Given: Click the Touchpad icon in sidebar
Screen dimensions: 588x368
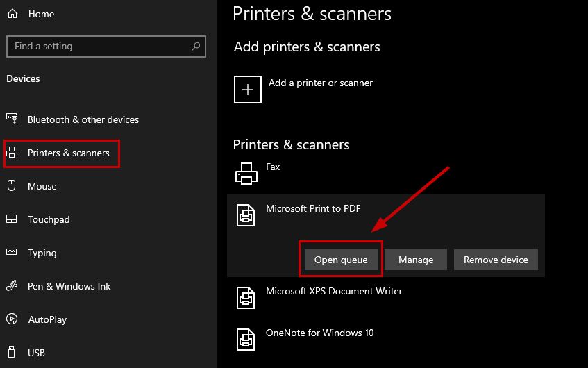Looking at the screenshot, I should pyautogui.click(x=12, y=219).
